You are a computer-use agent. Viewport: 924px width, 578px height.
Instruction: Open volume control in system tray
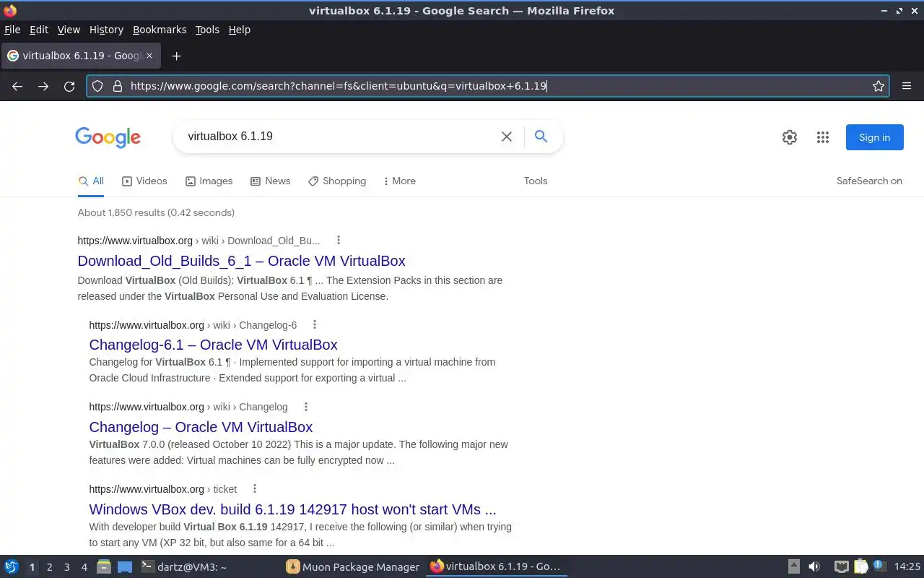pyautogui.click(x=814, y=567)
